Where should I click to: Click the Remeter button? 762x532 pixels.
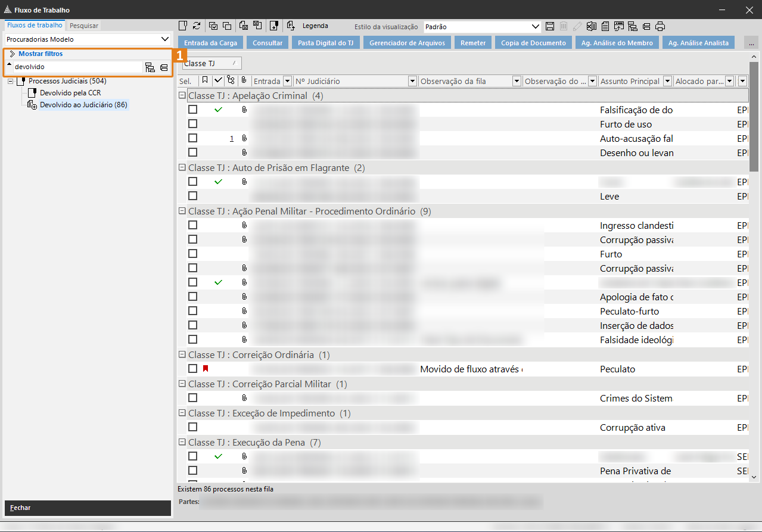pos(473,43)
